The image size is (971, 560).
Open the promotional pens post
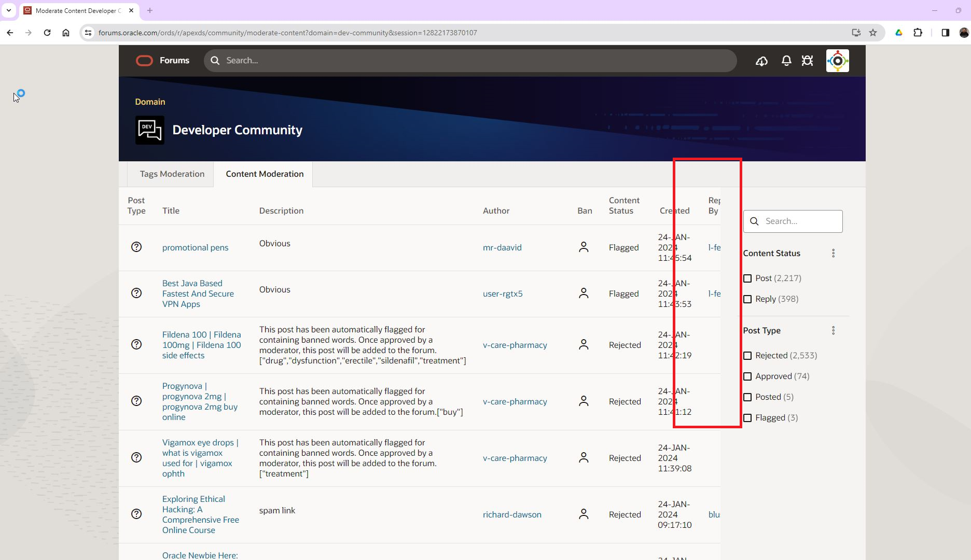[195, 247]
